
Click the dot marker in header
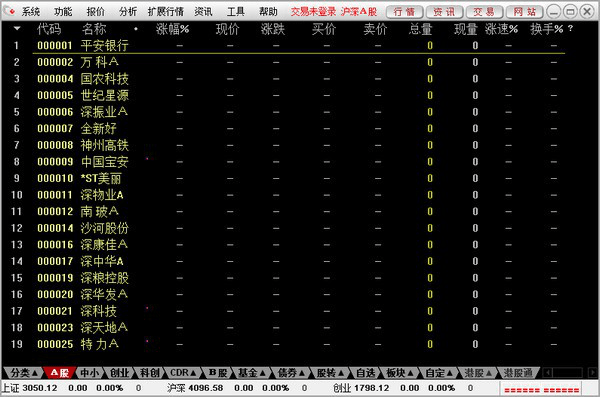pos(136,29)
